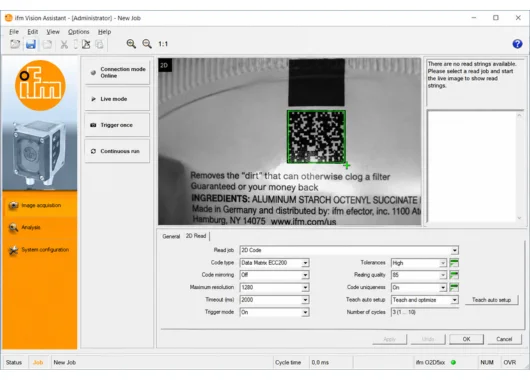Expand the Tolerances dropdown
Viewport: 530px width, 380px height.
[x=442, y=263]
